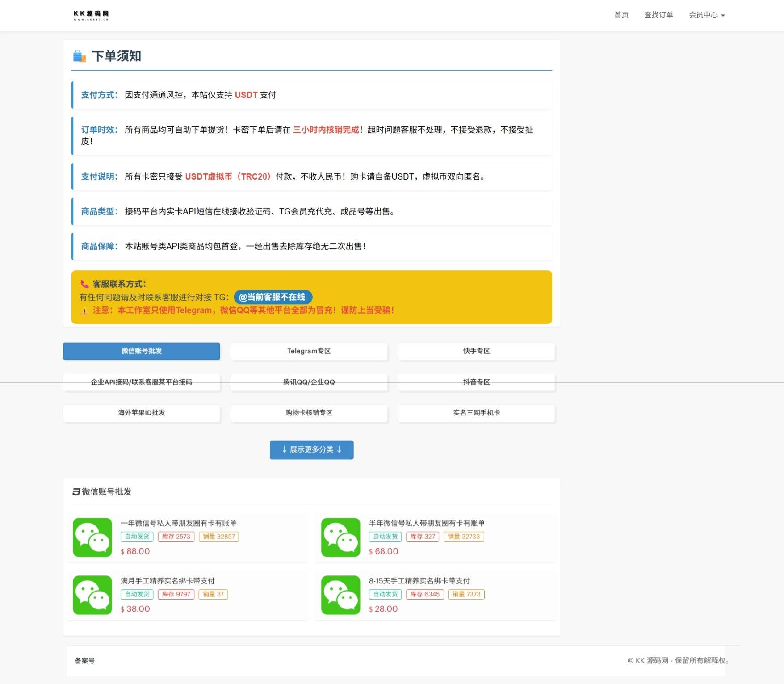
Task: Click WeChat icon of 半年微信号私人带朋友圈 product
Action: pyautogui.click(x=341, y=537)
